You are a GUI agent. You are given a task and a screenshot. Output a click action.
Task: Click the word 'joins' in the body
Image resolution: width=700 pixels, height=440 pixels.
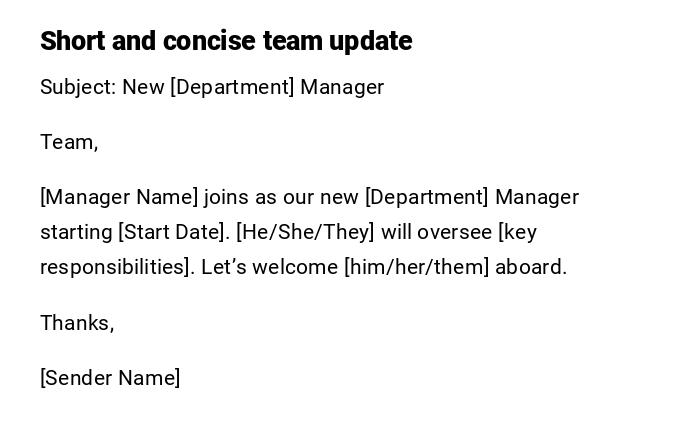227,197
